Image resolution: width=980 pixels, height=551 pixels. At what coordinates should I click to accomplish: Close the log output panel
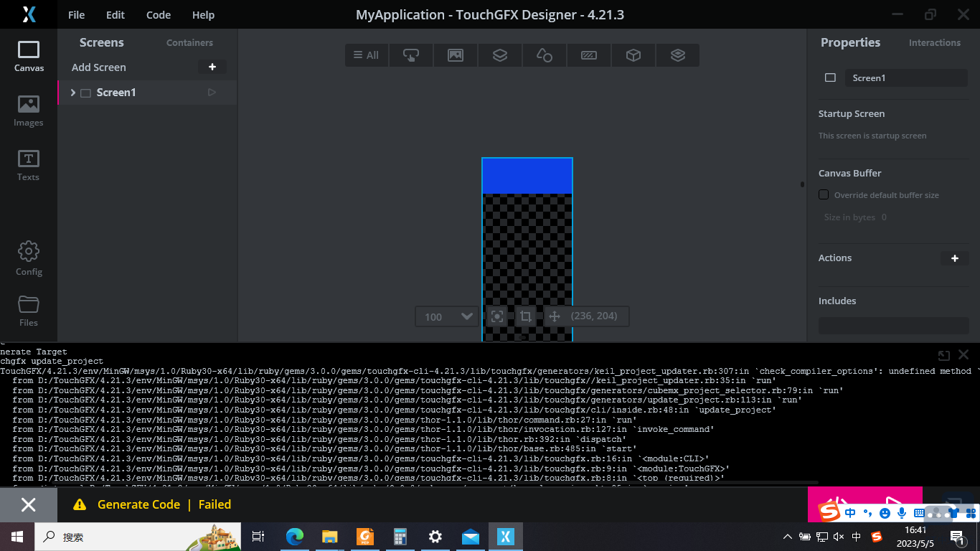(x=963, y=355)
